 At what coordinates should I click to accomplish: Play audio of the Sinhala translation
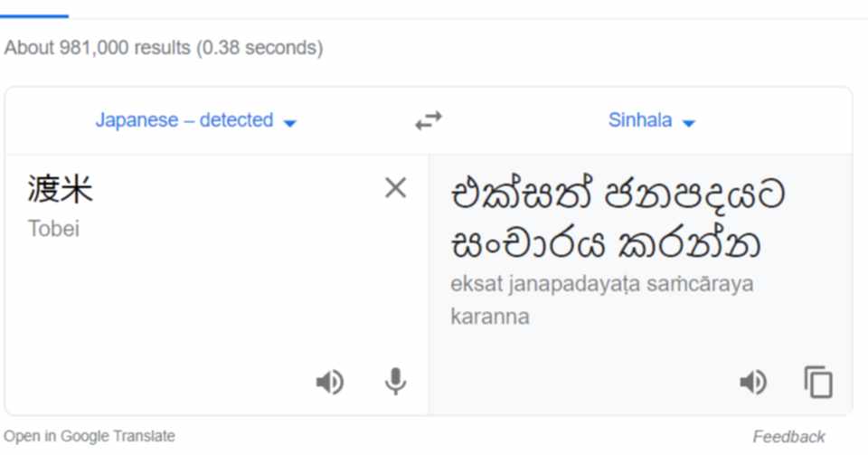pos(752,383)
